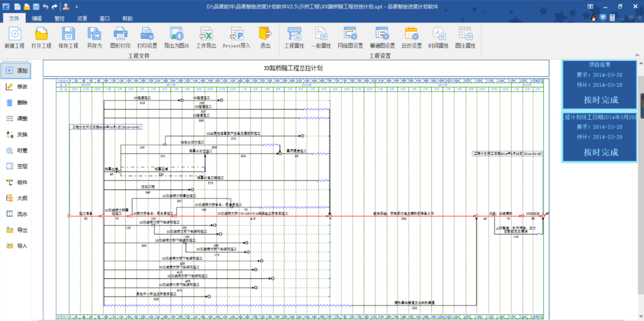Undo the last action in title bar
Viewport: 644px width, 321px height.
pyautogui.click(x=45, y=7)
